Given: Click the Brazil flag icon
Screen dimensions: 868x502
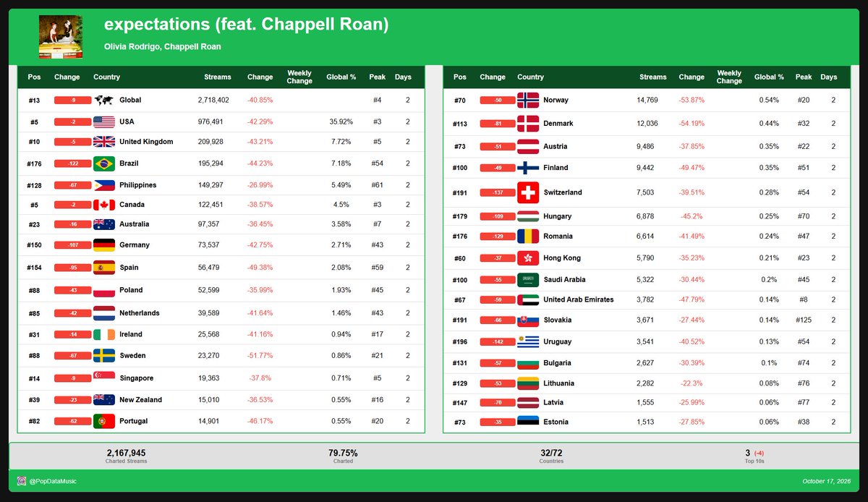Looking at the screenshot, I should click(x=104, y=164).
